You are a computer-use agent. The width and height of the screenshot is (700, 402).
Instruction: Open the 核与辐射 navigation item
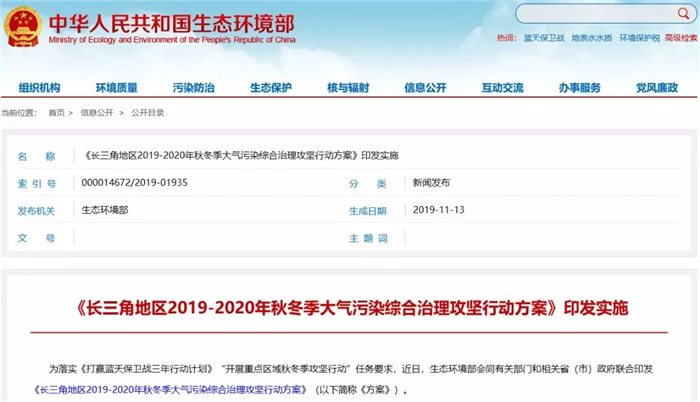[x=348, y=88]
